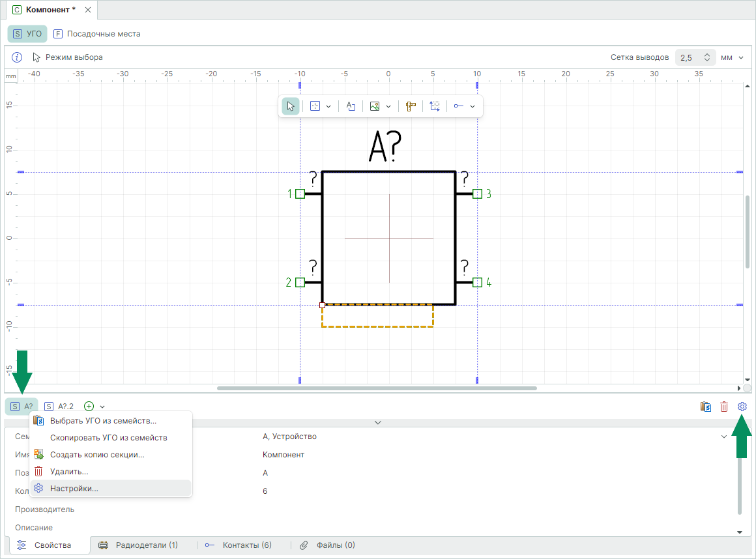Click the add pin tool icon

click(459, 106)
